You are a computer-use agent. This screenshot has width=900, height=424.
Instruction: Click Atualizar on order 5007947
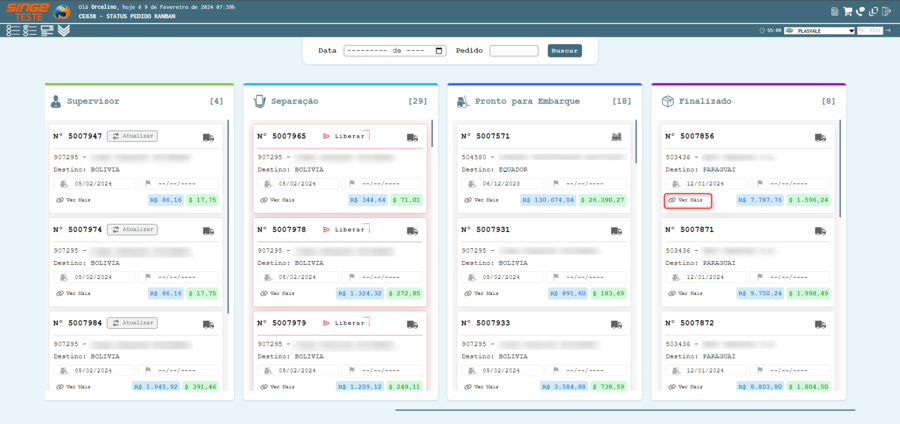click(x=132, y=136)
